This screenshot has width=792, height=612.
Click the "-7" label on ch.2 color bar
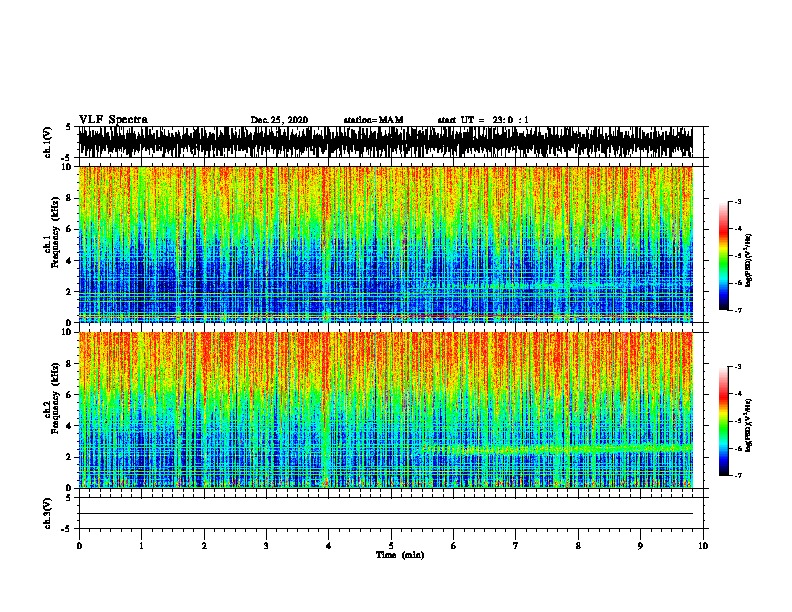pos(737,475)
